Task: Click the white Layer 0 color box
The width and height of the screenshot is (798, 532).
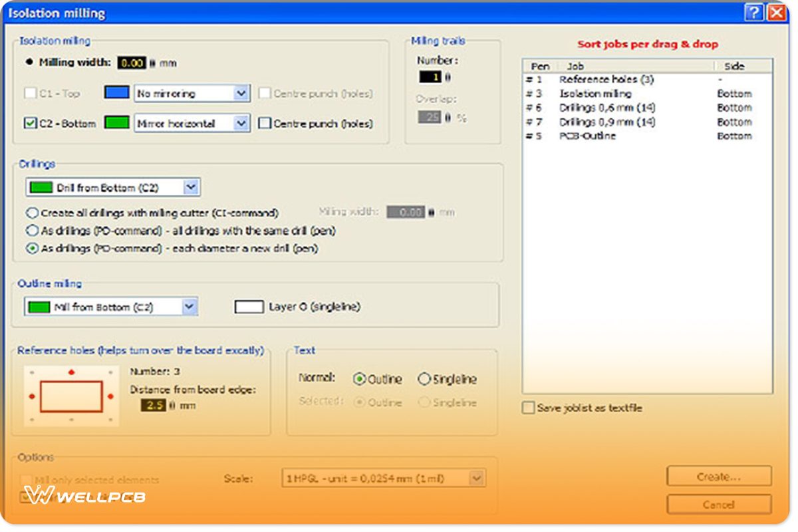Action: (x=249, y=307)
